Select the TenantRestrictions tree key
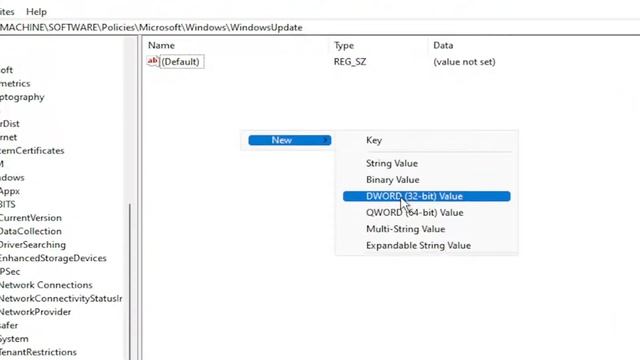The image size is (640, 360). [x=38, y=352]
